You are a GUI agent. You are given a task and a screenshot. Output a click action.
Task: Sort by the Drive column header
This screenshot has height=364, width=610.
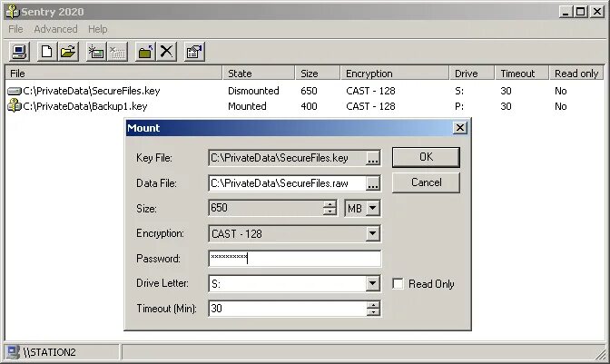tap(471, 74)
